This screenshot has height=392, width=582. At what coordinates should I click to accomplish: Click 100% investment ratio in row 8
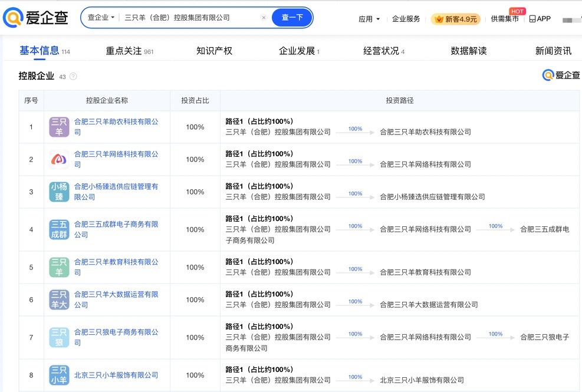click(x=195, y=375)
